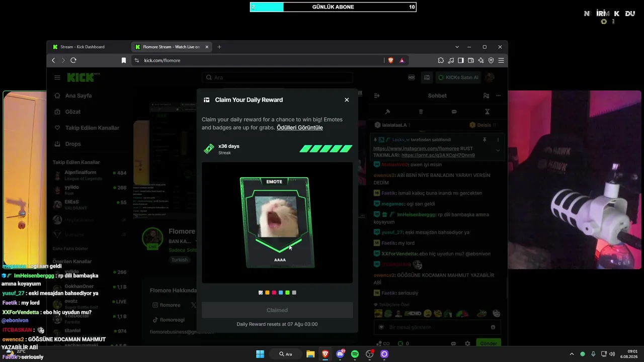Click the trash icon in chat toolbar
The height and width of the screenshot is (362, 644).
coord(421,112)
